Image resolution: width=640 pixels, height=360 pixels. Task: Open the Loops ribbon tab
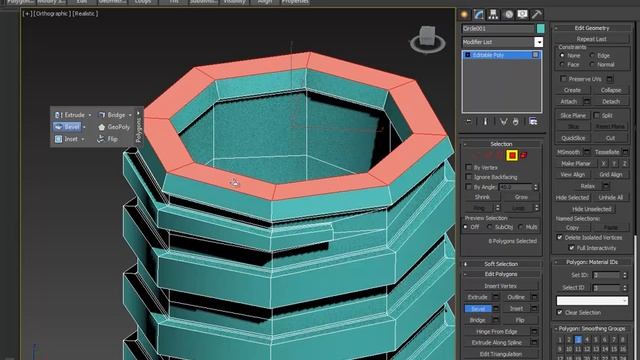tap(143, 2)
